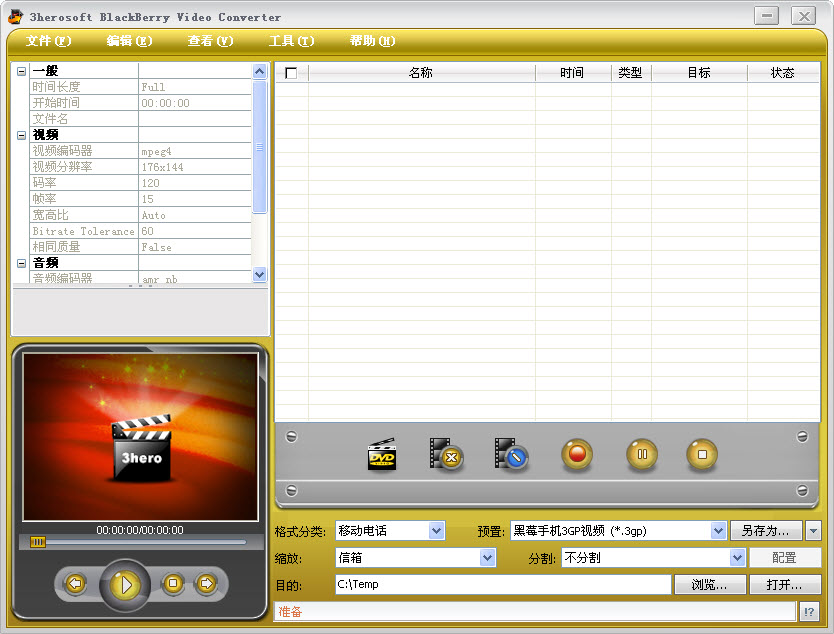Sort file list by 名称 column
Screen dimensions: 834x634
[421, 73]
